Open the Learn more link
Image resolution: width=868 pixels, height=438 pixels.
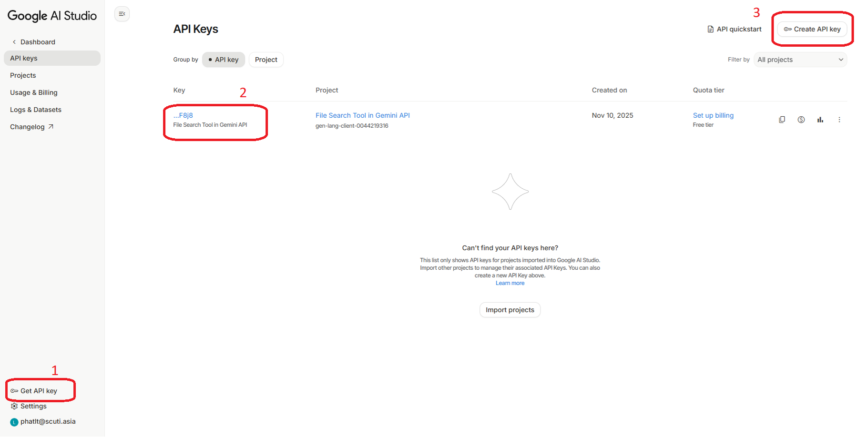[510, 283]
